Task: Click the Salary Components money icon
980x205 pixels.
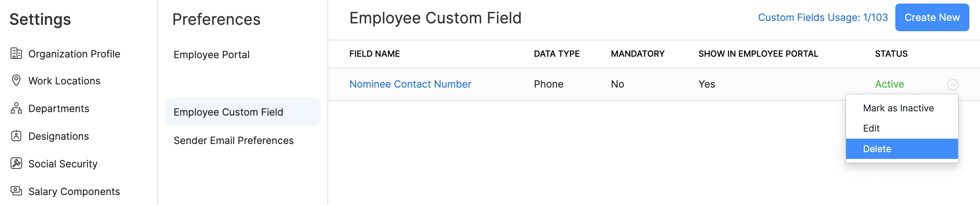Action: tap(16, 191)
